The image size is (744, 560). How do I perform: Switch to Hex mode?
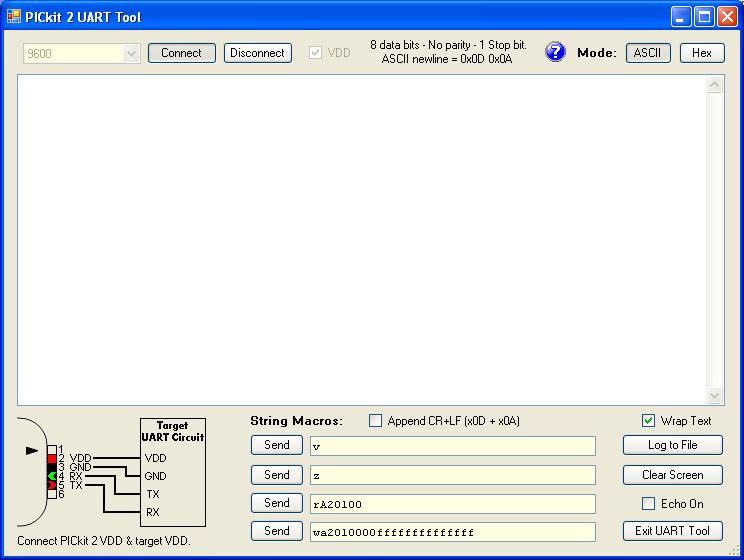coord(702,53)
